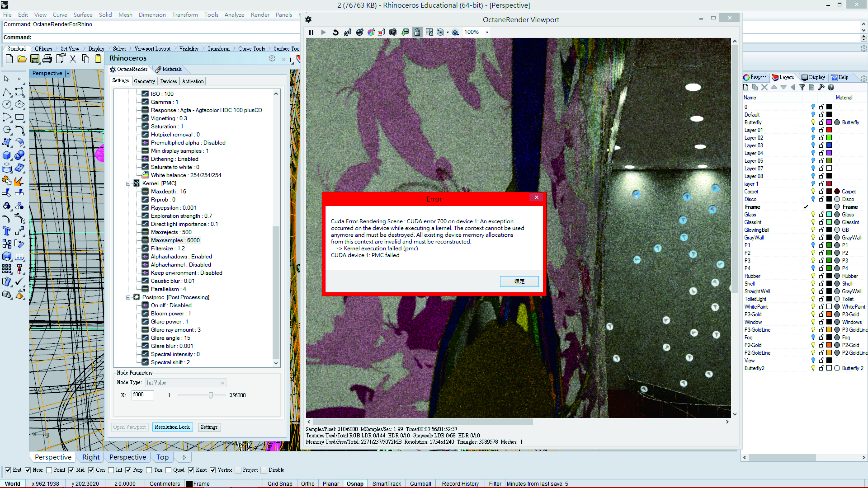Screen dimensions: 868x488
Task: Switch to the Devices tab
Action: click(168, 81)
